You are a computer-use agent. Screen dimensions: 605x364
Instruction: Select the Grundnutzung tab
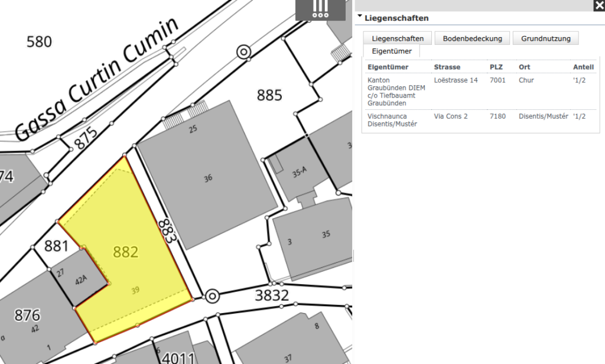coord(545,38)
